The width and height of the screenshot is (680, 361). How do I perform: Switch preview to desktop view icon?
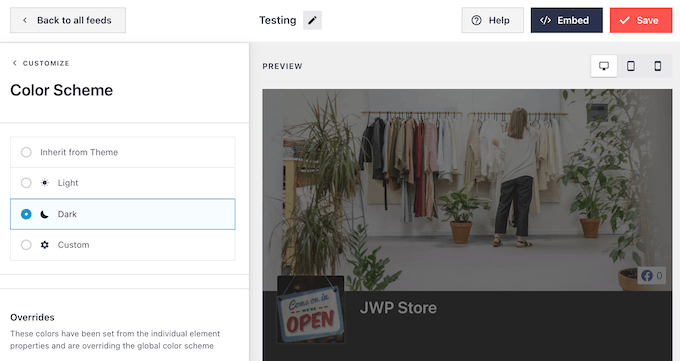tap(604, 66)
